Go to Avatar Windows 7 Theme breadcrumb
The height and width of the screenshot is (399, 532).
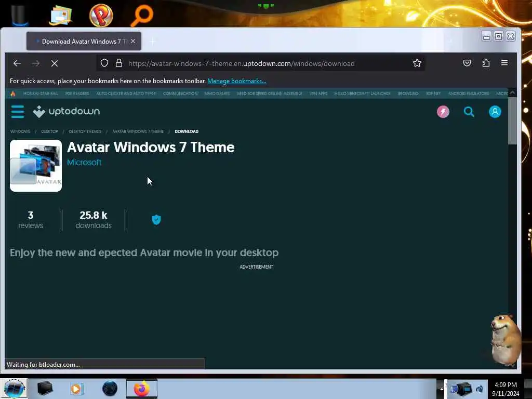138,131
